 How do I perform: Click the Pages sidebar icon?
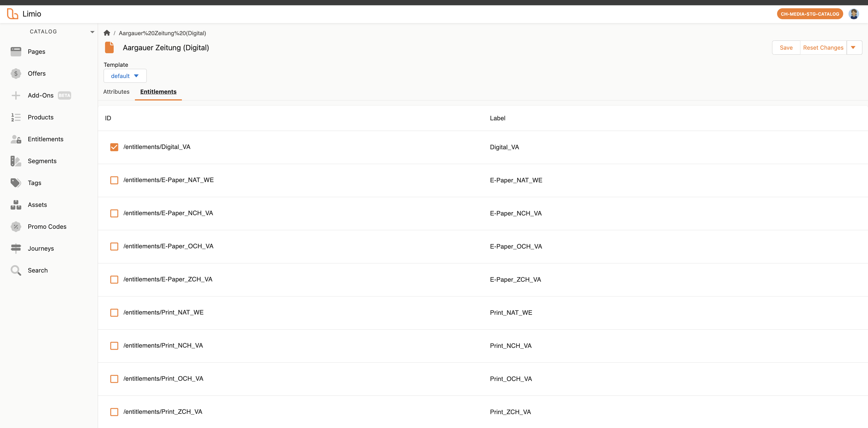tap(16, 52)
